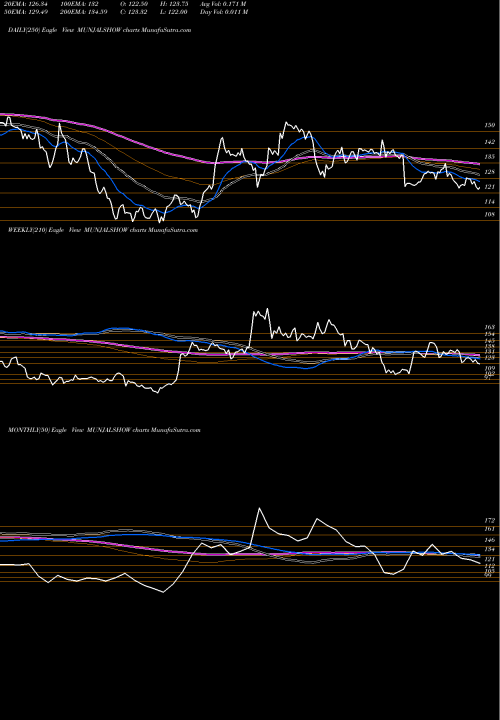Click the MONTHLY(50) Eagle View chart title

point(104,430)
